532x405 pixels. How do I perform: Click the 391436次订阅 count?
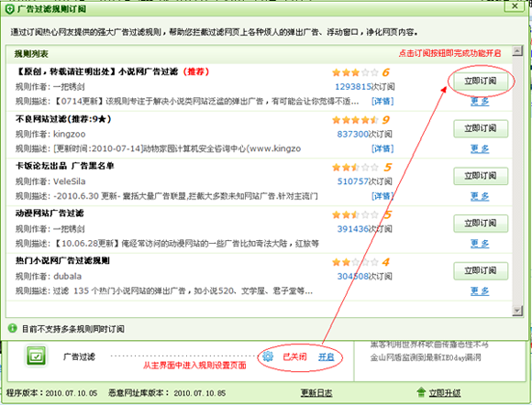pos(364,229)
